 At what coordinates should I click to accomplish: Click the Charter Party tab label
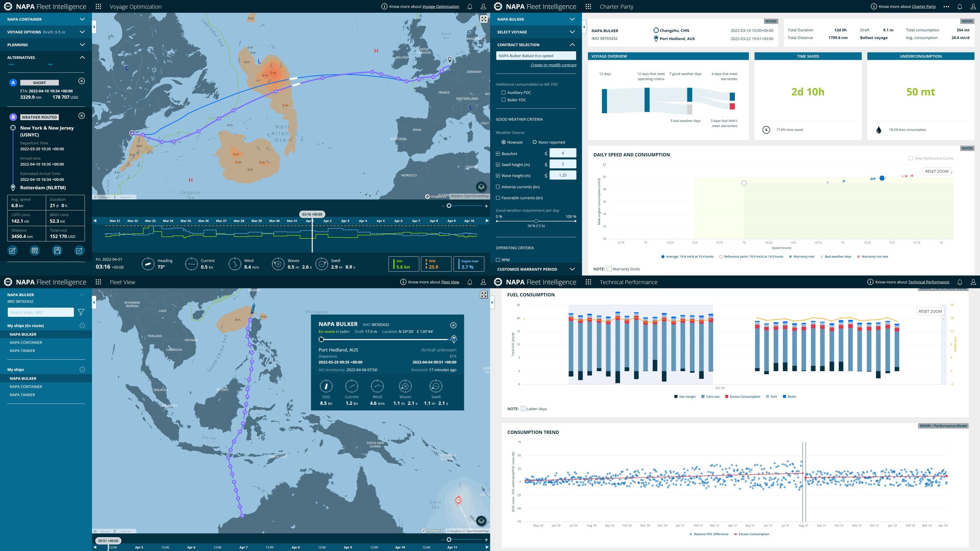(x=616, y=6)
